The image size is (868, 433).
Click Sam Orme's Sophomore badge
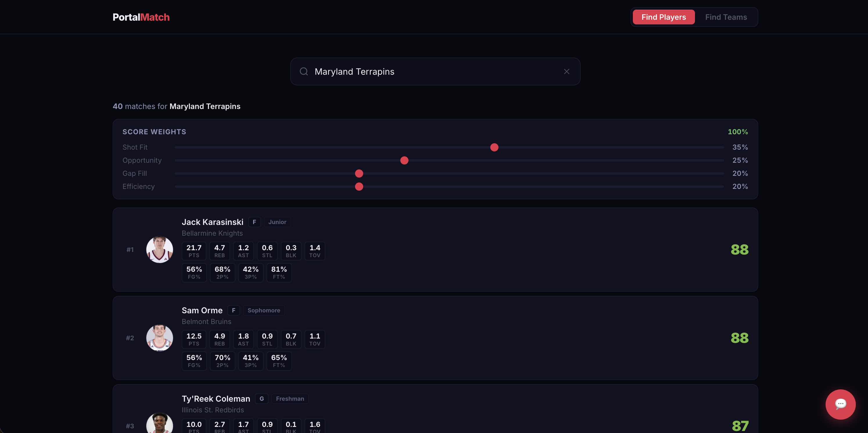coord(264,310)
